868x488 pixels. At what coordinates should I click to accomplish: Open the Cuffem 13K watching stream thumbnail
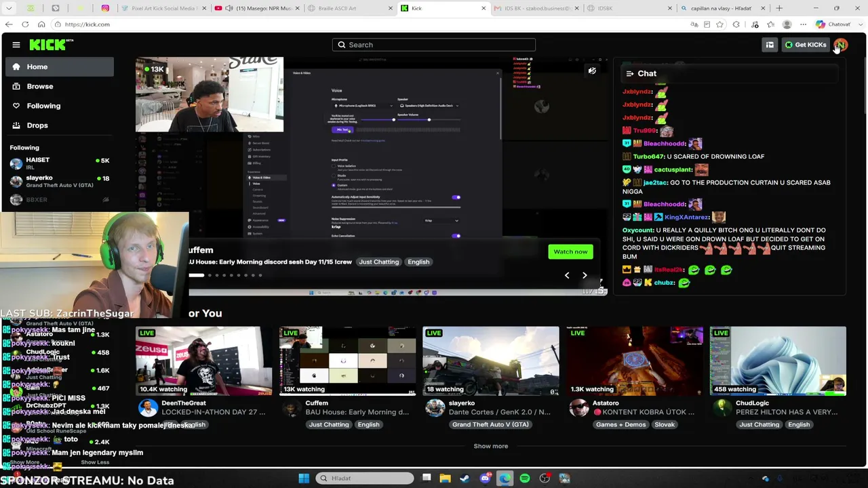click(x=347, y=361)
